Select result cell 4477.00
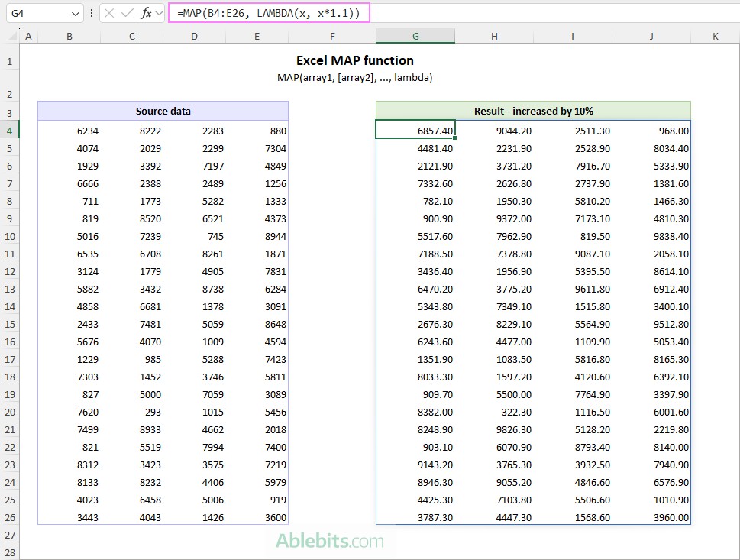The height and width of the screenshot is (560, 740). 494,342
